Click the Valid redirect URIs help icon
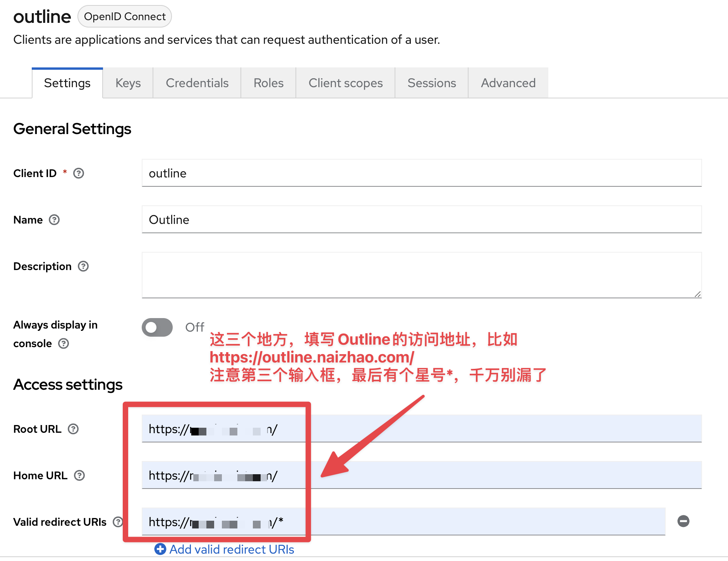Screen dimensions: 728x561 [117, 522]
